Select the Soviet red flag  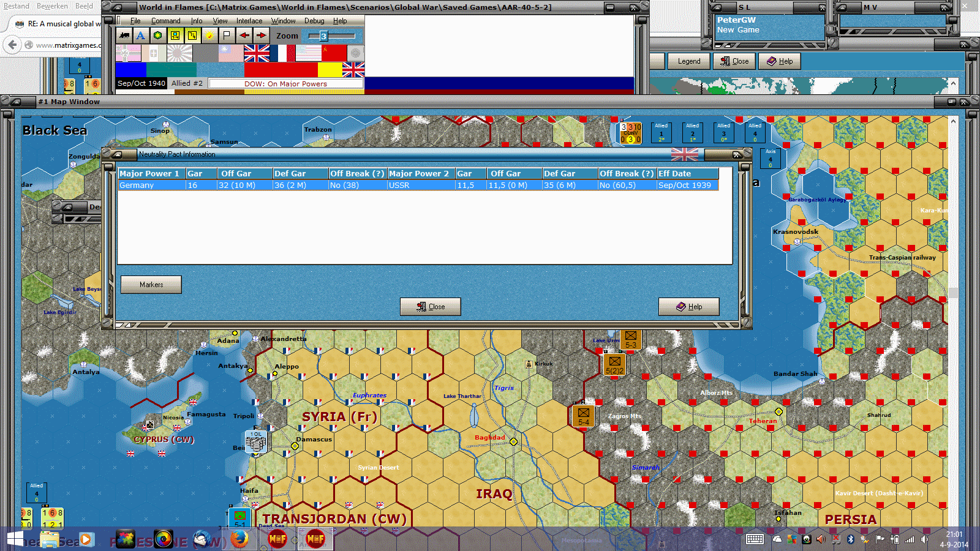coord(334,53)
